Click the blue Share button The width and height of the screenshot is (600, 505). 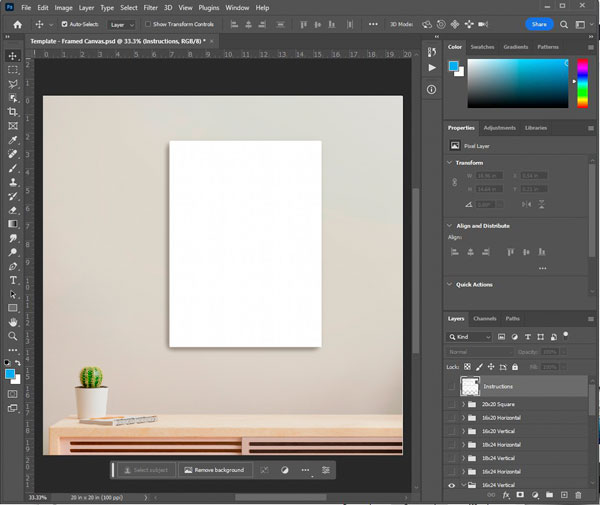coord(539,24)
